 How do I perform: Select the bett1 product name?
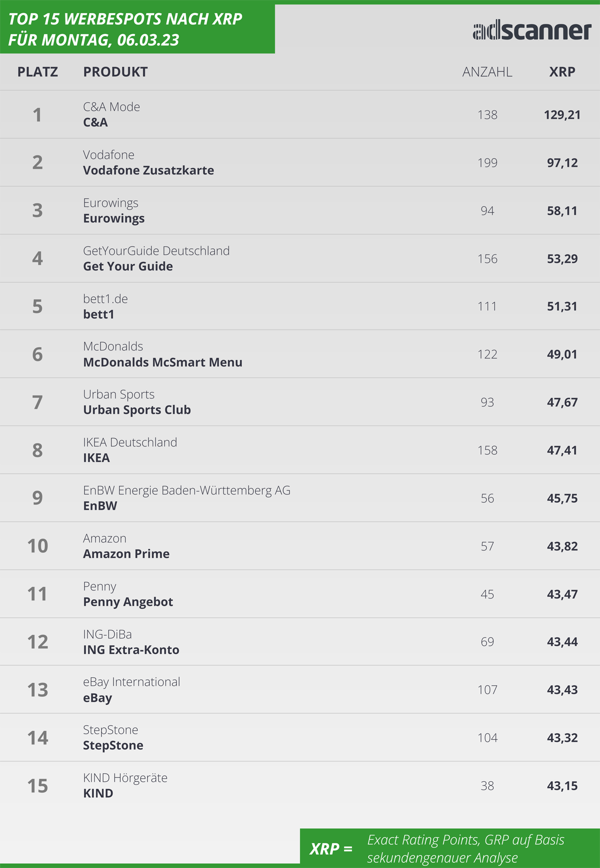(x=98, y=314)
